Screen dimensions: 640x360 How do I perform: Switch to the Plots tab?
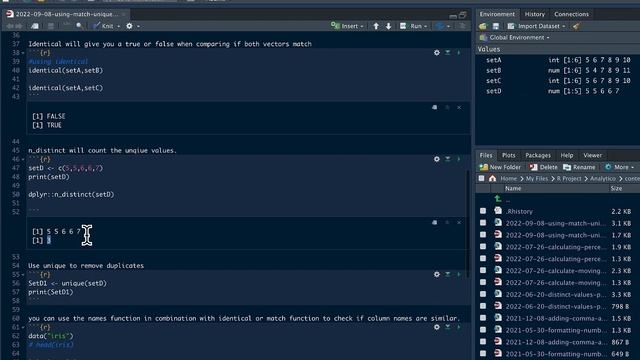tap(509, 156)
